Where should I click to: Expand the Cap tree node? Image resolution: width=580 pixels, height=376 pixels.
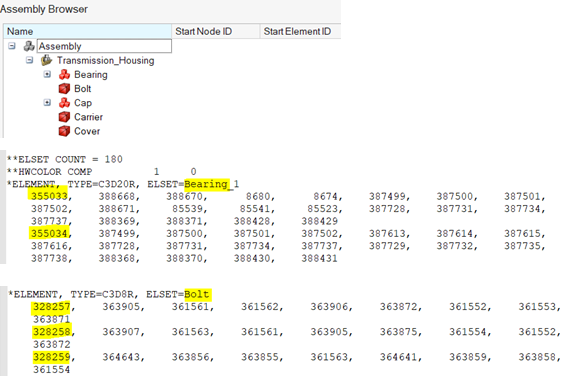pos(47,103)
